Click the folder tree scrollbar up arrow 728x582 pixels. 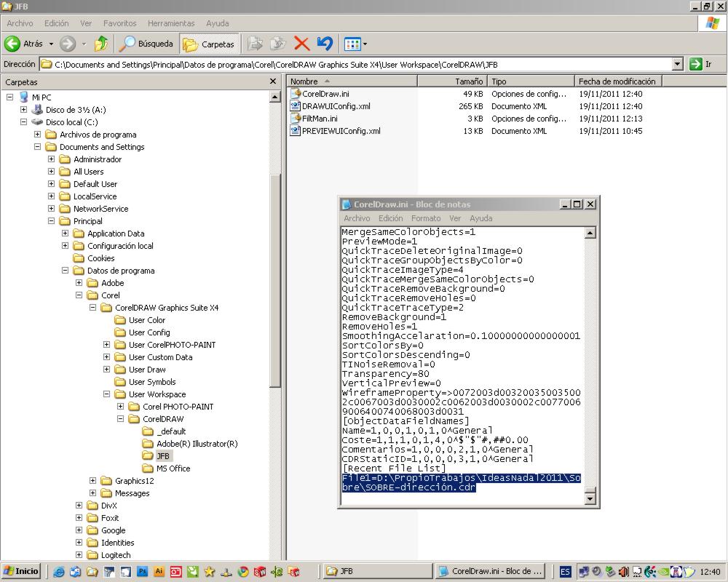click(275, 97)
